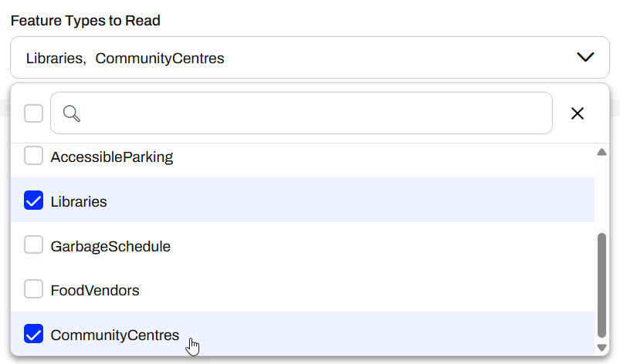620x364 pixels.
Task: Click the scrollbar up arrow
Action: point(601,152)
